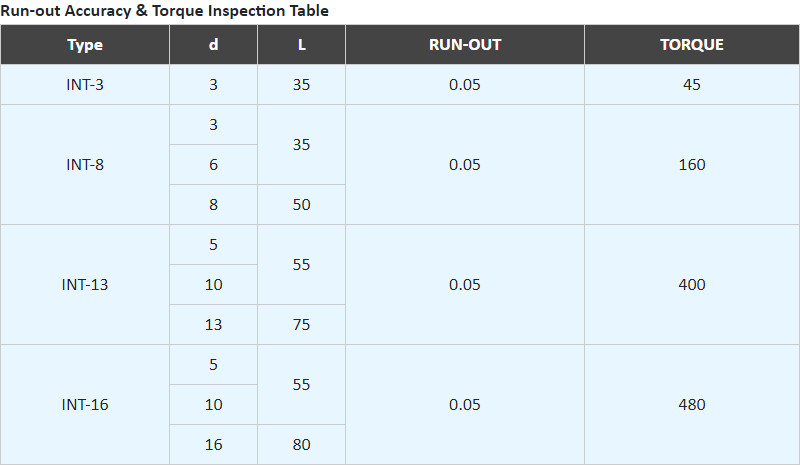Select the TORQUE column header
The height and width of the screenshot is (465, 800).
point(691,45)
